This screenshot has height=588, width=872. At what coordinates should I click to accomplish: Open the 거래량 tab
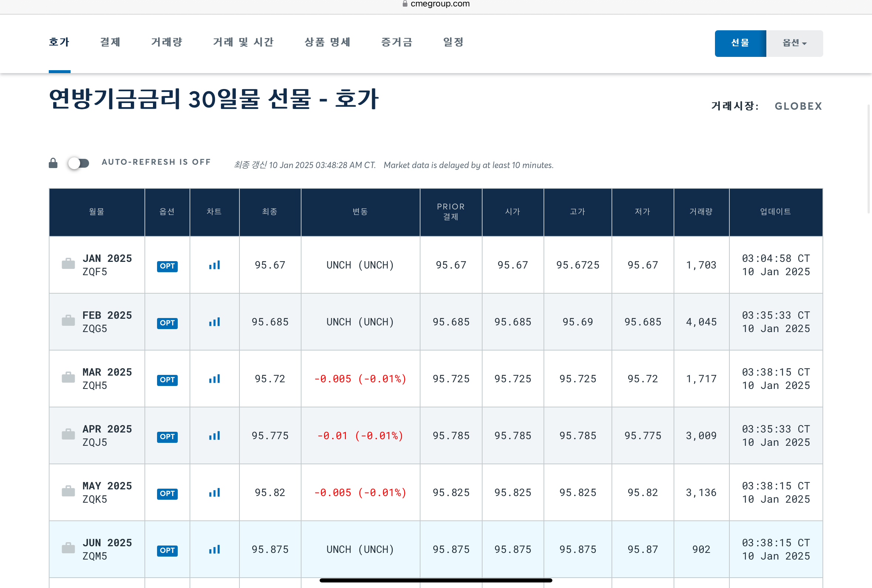pyautogui.click(x=167, y=42)
